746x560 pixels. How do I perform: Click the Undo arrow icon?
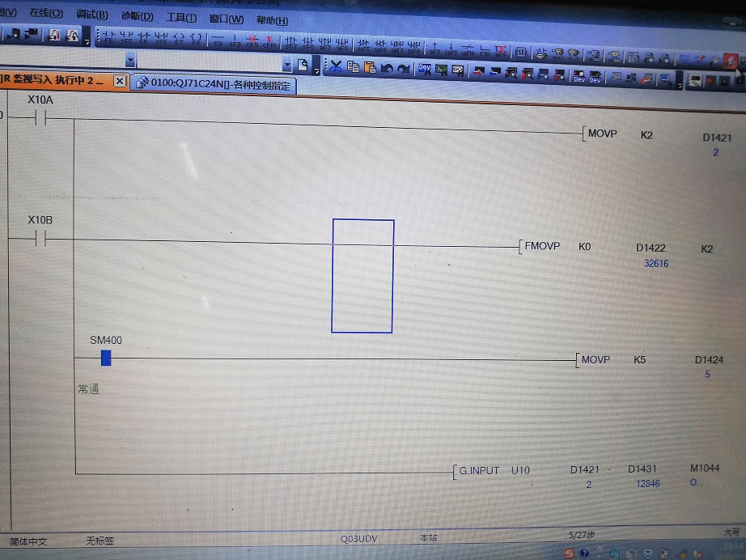click(387, 69)
